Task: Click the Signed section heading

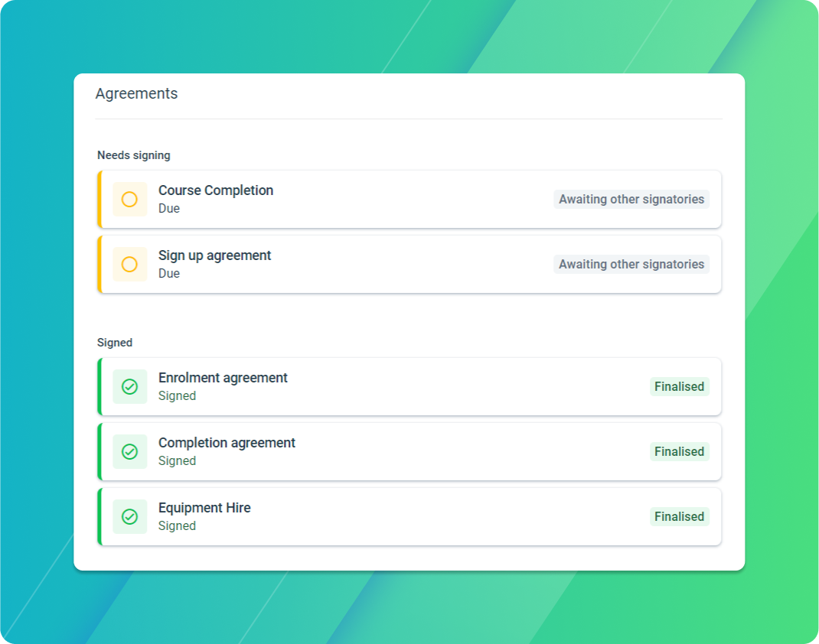Action: coord(115,342)
